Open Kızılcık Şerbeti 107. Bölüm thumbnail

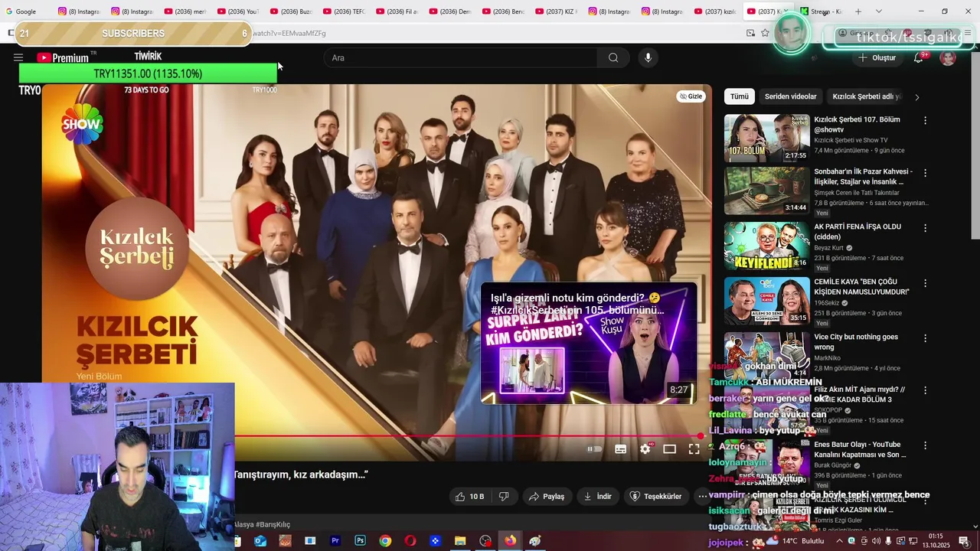click(766, 138)
